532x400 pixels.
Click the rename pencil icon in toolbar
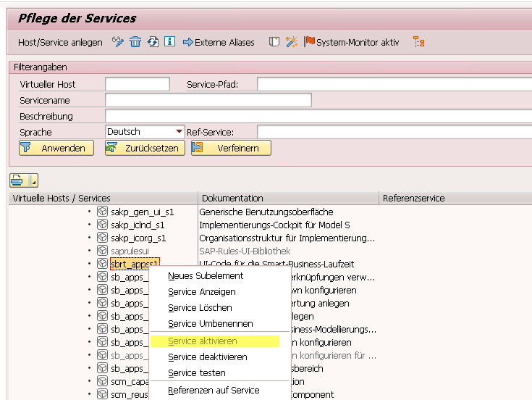118,42
